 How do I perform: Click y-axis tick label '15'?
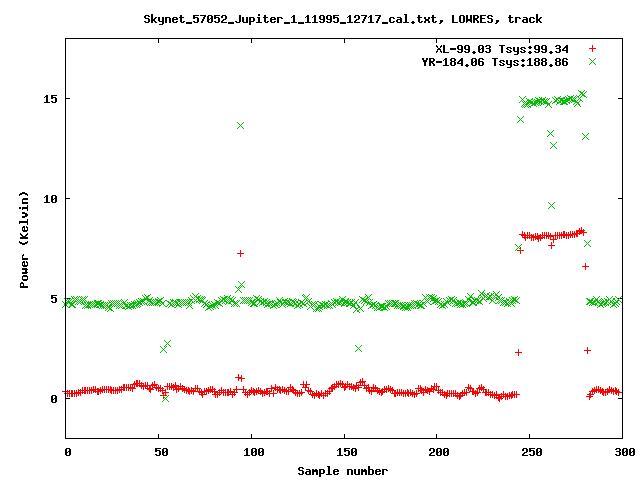click(51, 99)
